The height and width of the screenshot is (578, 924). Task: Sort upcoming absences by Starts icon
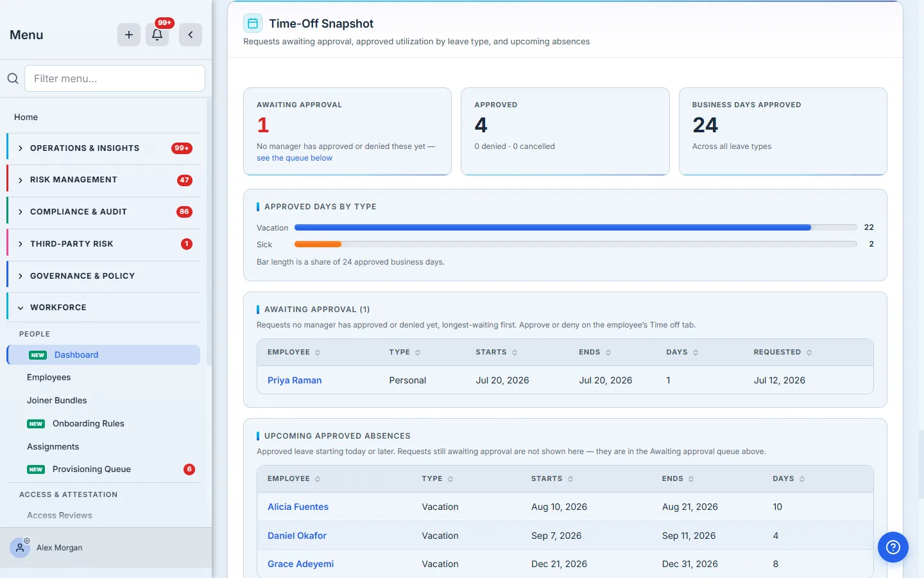click(570, 479)
